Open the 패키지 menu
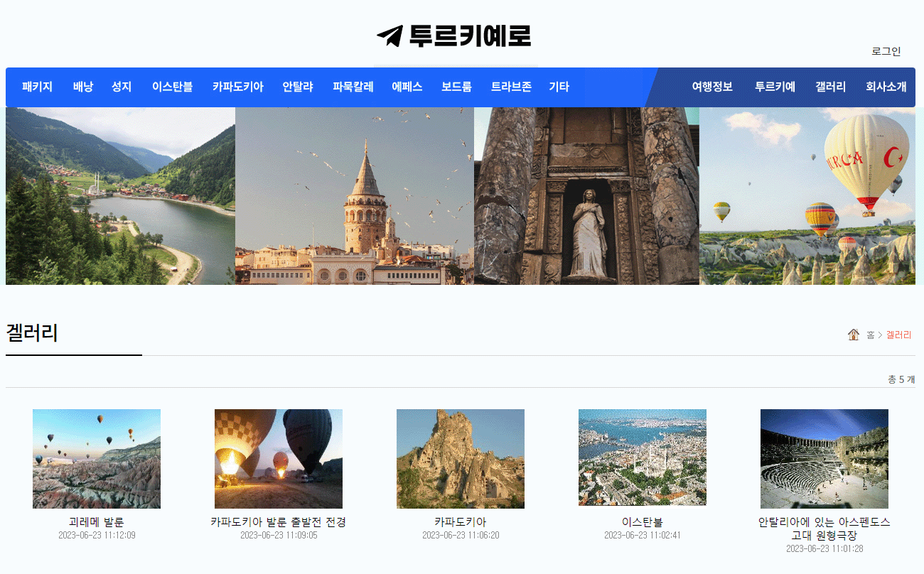This screenshot has height=574, width=924. pyautogui.click(x=38, y=87)
